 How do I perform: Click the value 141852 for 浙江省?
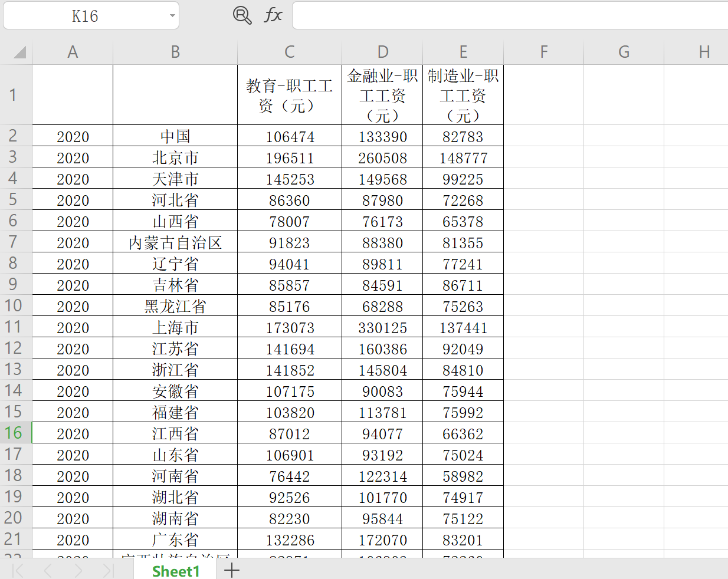(x=290, y=370)
